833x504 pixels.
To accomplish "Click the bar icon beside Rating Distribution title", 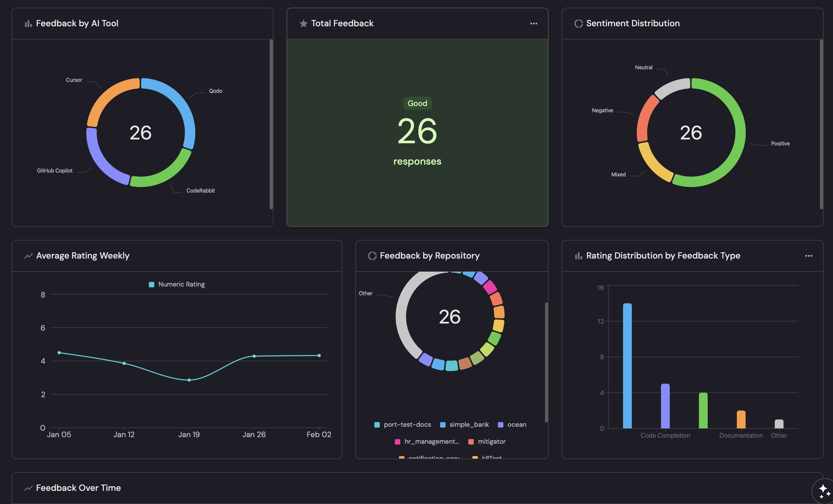I will (578, 256).
